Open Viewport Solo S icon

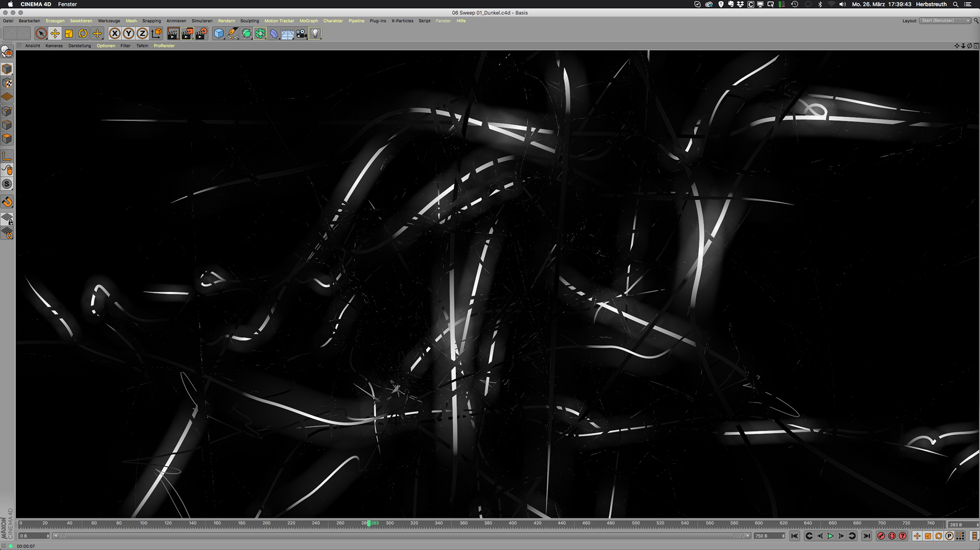point(7,184)
